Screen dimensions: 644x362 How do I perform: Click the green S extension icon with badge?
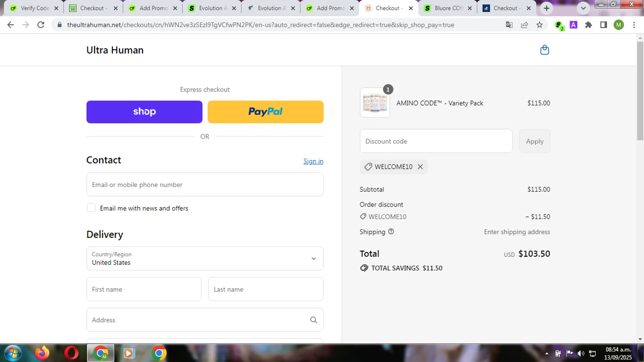[559, 25]
